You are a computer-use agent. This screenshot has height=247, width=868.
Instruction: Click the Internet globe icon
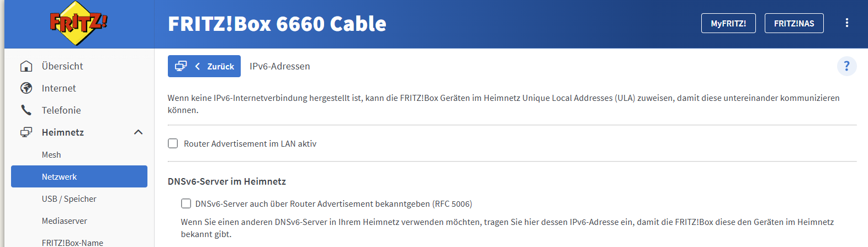26,88
